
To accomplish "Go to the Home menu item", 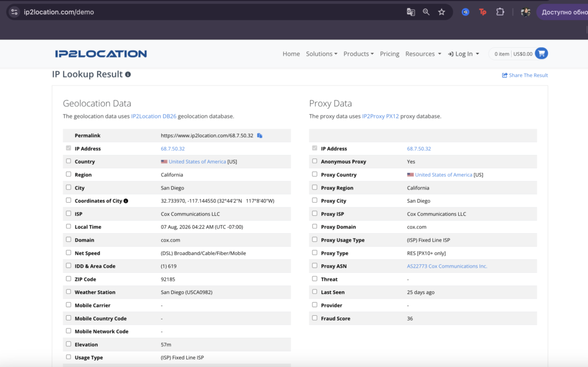I will point(291,53).
